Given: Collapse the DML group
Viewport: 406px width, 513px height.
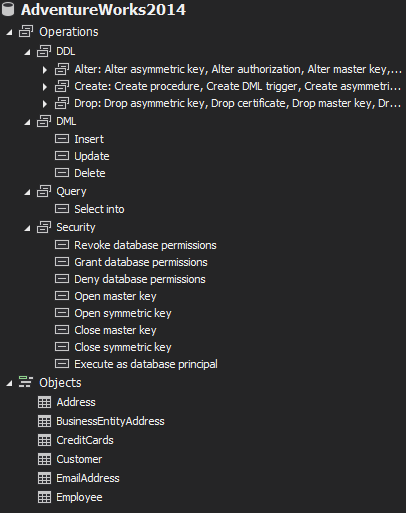Looking at the screenshot, I should [x=27, y=122].
